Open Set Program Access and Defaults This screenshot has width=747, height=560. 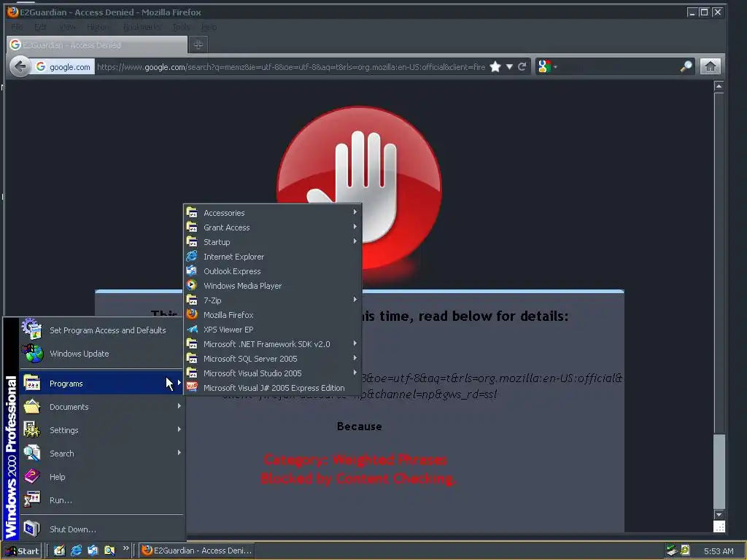pos(101,330)
